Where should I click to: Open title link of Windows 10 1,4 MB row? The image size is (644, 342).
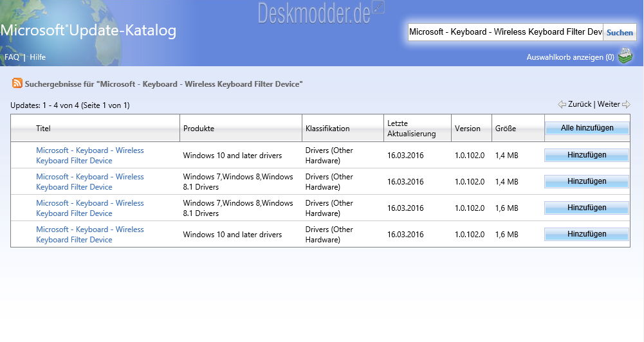point(90,156)
